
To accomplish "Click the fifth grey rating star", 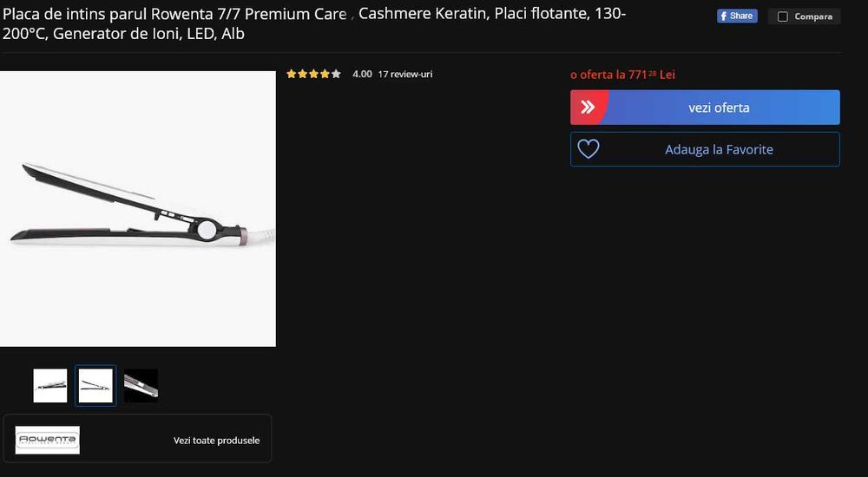I will point(336,74).
